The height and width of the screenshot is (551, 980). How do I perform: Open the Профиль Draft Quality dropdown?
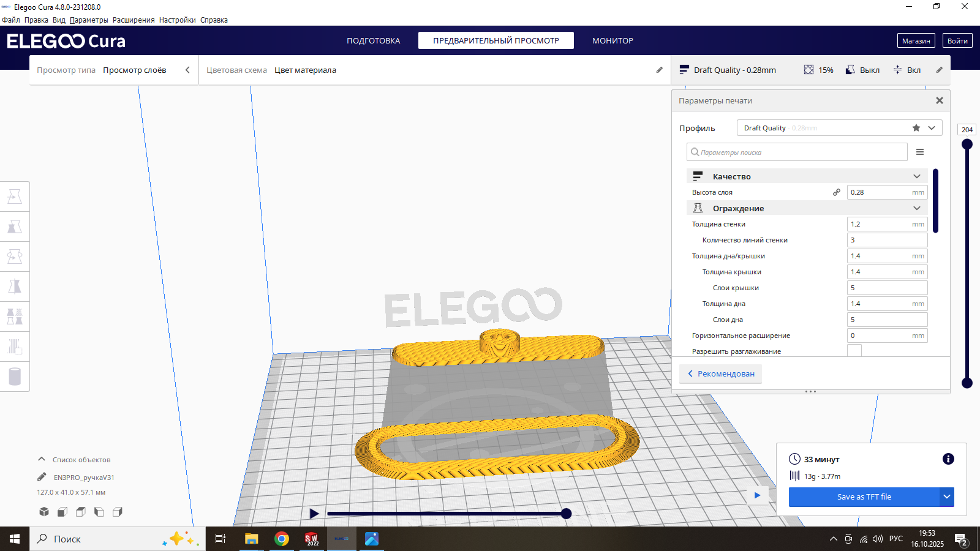(x=839, y=128)
